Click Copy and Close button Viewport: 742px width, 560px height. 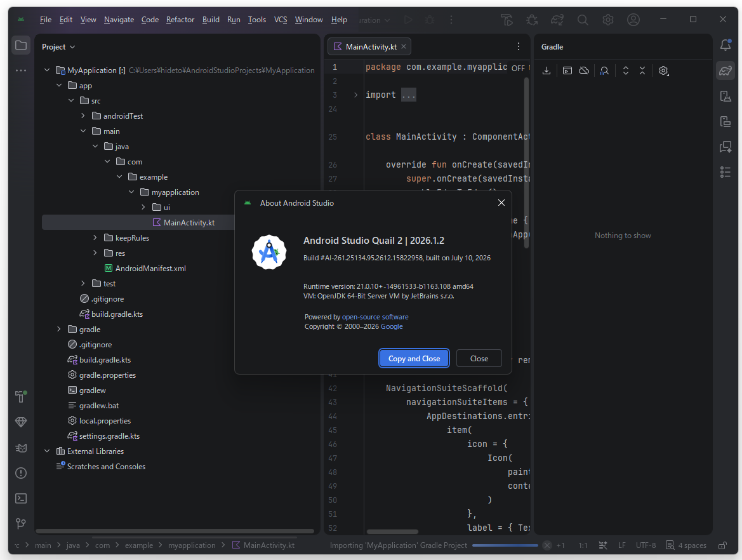click(x=414, y=358)
